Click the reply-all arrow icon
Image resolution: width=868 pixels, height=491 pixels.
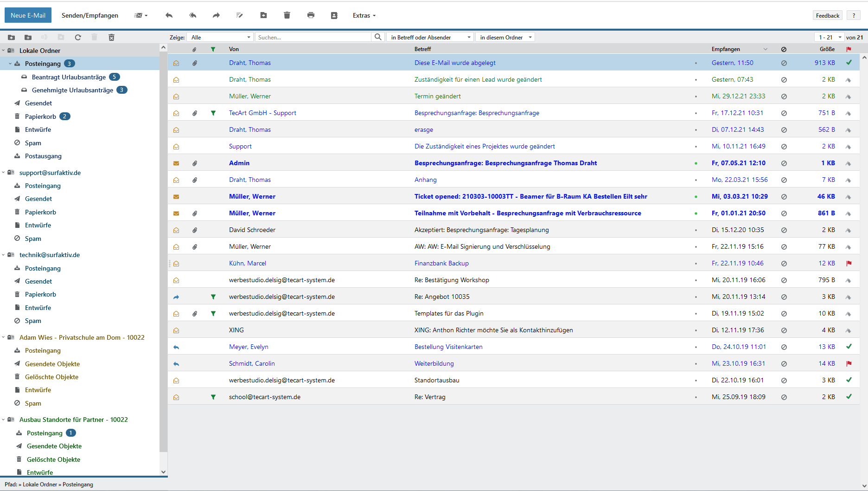pyautogui.click(x=192, y=15)
